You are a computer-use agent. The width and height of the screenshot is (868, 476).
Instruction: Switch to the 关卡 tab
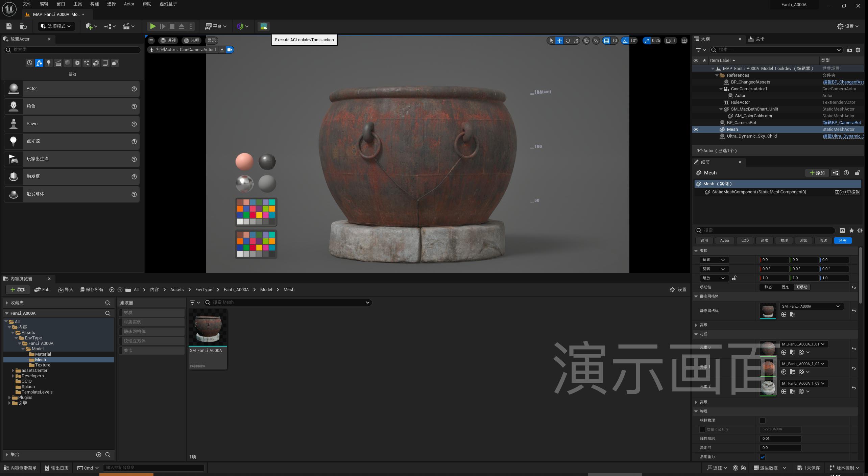point(756,39)
